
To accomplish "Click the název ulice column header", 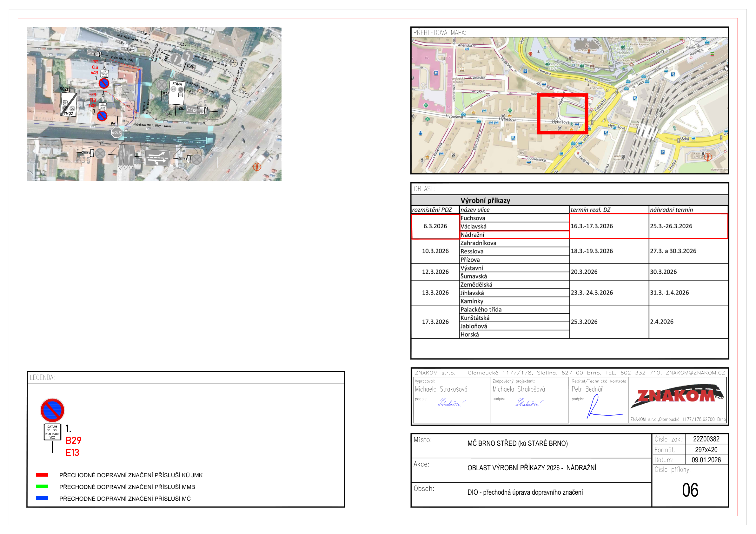I will point(514,210).
